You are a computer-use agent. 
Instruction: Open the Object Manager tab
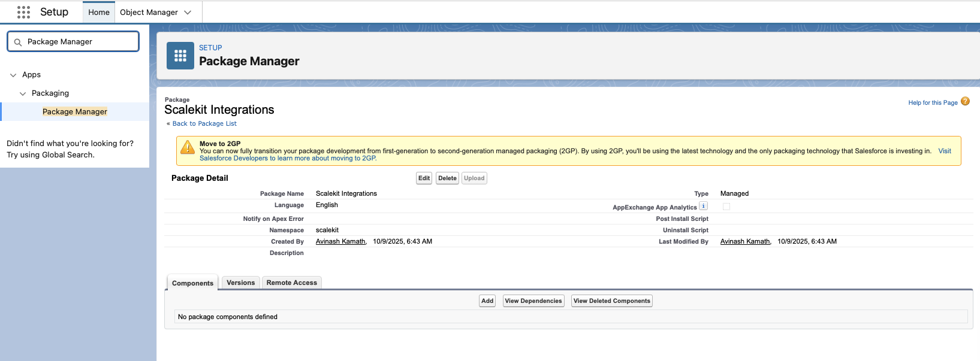point(149,12)
